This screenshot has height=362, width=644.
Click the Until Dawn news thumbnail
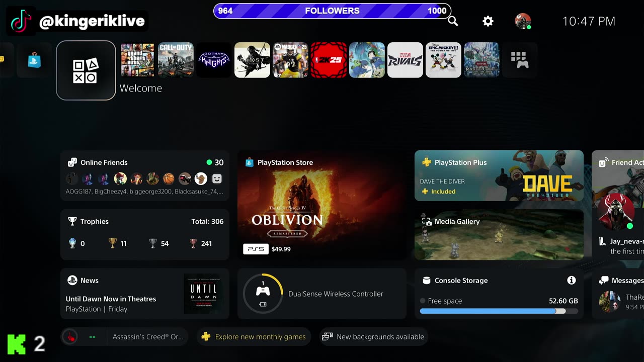pyautogui.click(x=203, y=294)
